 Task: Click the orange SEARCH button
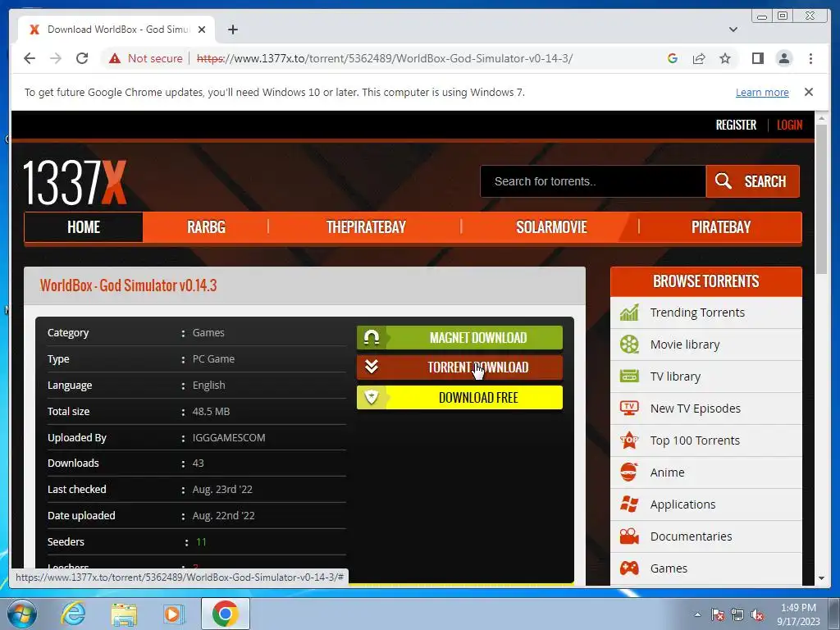[x=753, y=181]
